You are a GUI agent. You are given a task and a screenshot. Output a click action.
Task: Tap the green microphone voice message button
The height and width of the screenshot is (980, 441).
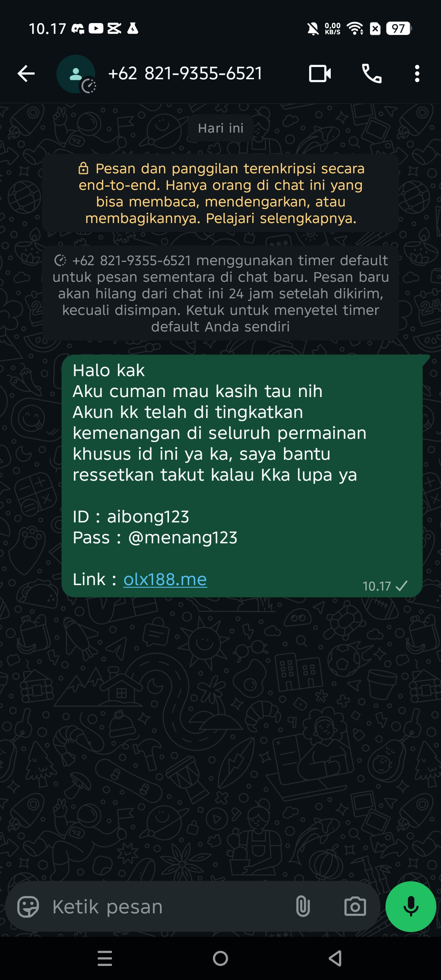[411, 906]
